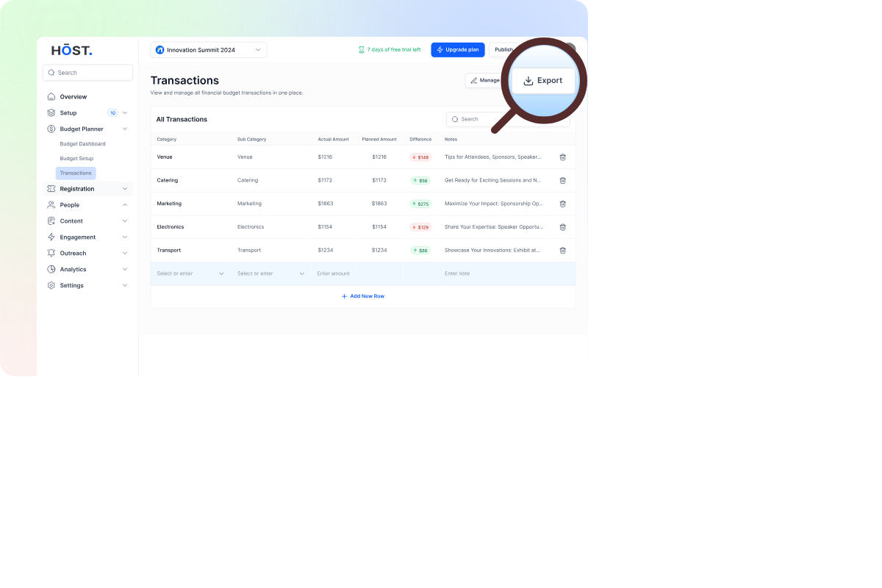Click the People icon

click(x=51, y=205)
